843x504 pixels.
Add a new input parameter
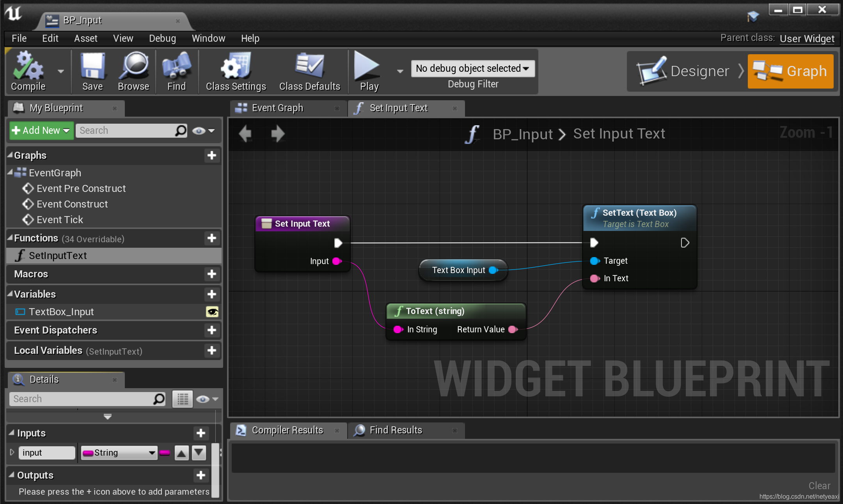pos(201,433)
